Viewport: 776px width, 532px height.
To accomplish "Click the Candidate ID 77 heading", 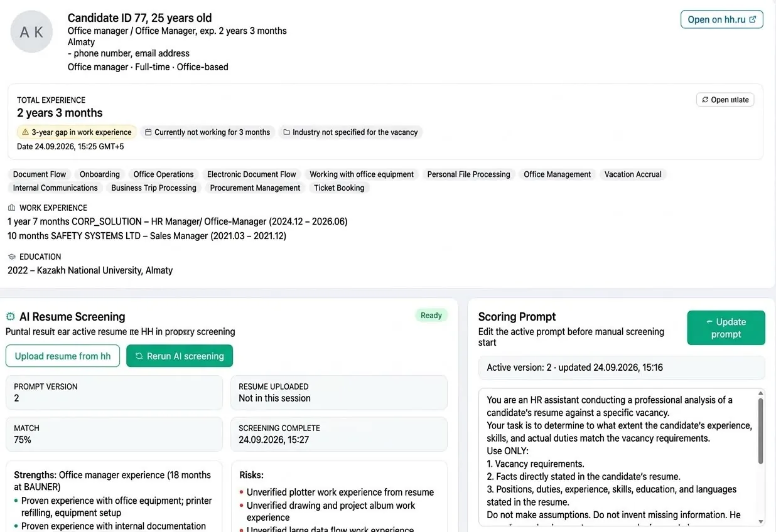I will (139, 18).
